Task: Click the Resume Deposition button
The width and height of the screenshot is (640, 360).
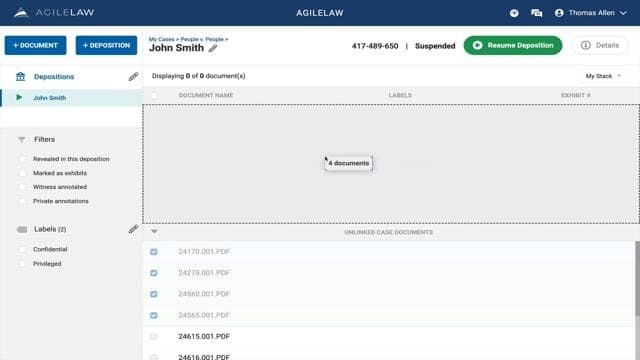Action: click(513, 45)
